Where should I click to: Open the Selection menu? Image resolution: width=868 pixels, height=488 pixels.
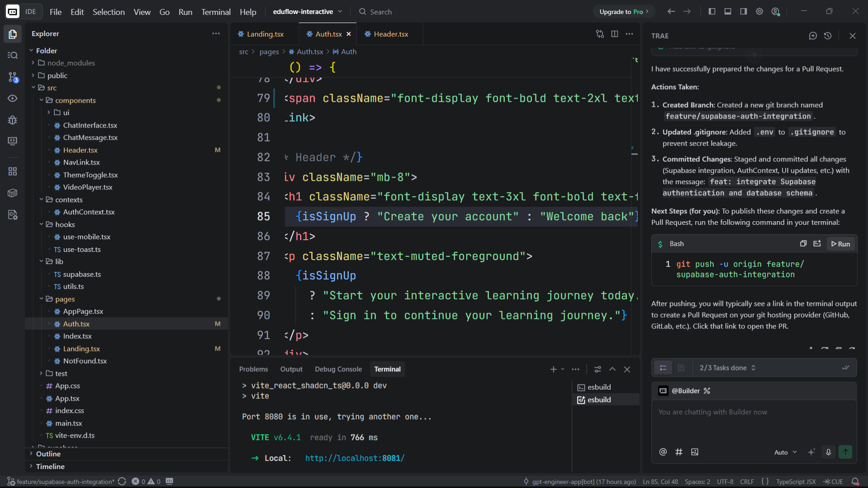pos(109,12)
